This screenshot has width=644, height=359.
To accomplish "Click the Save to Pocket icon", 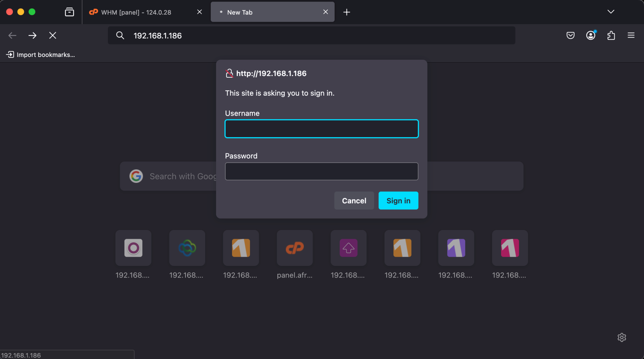I will 570,35.
